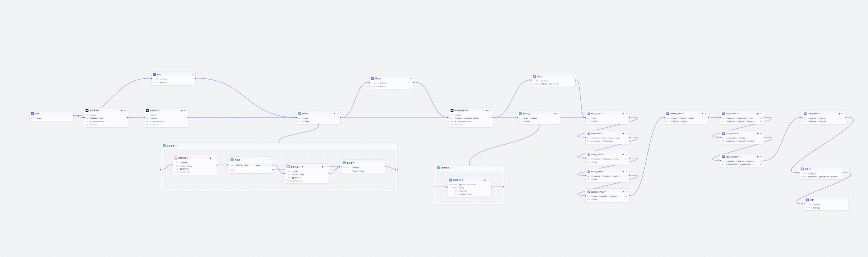Click the output port of add_captions node

coord(764,161)
